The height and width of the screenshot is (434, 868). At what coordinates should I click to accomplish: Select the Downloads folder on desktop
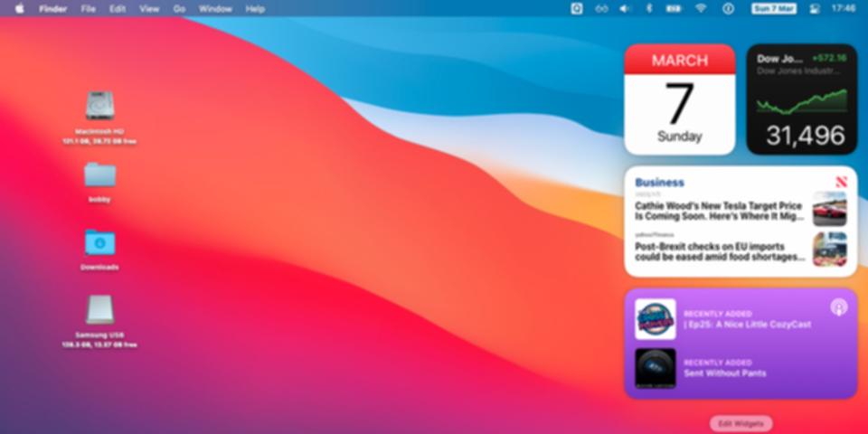click(x=99, y=242)
